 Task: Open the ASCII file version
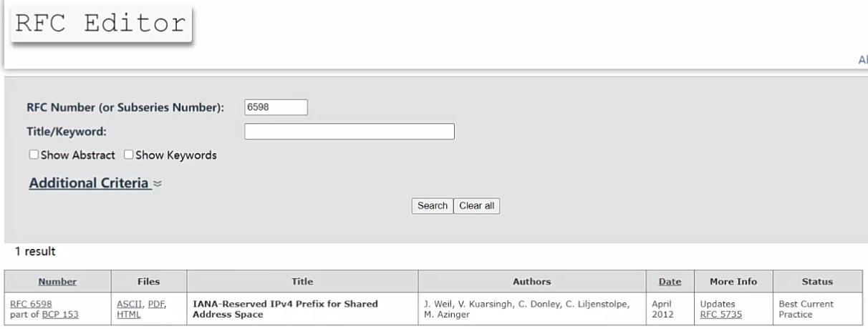point(130,303)
